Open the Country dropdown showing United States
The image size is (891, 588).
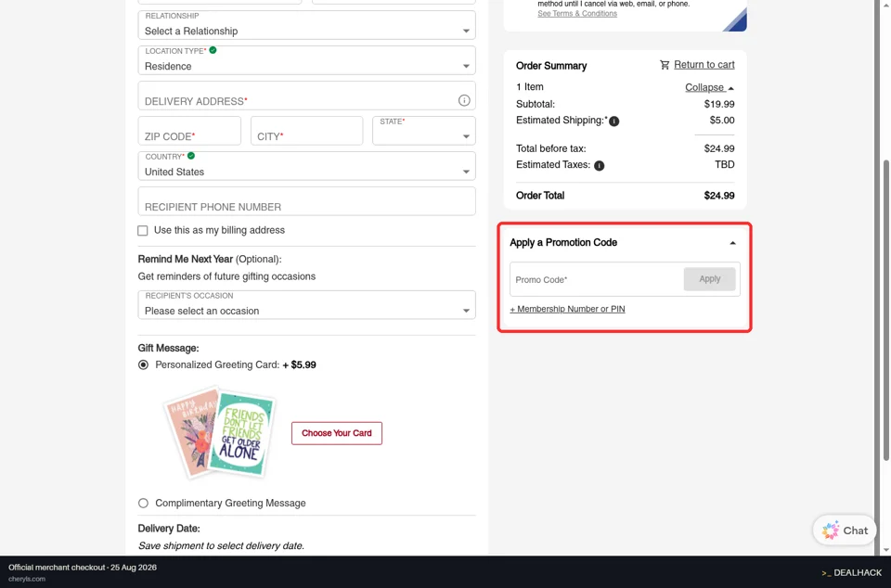point(307,166)
